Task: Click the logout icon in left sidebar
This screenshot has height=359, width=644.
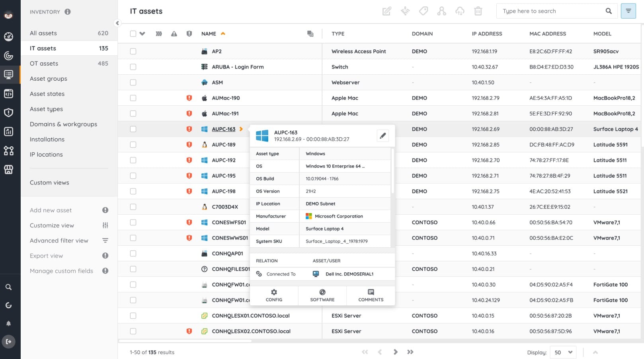Action: coord(8,342)
